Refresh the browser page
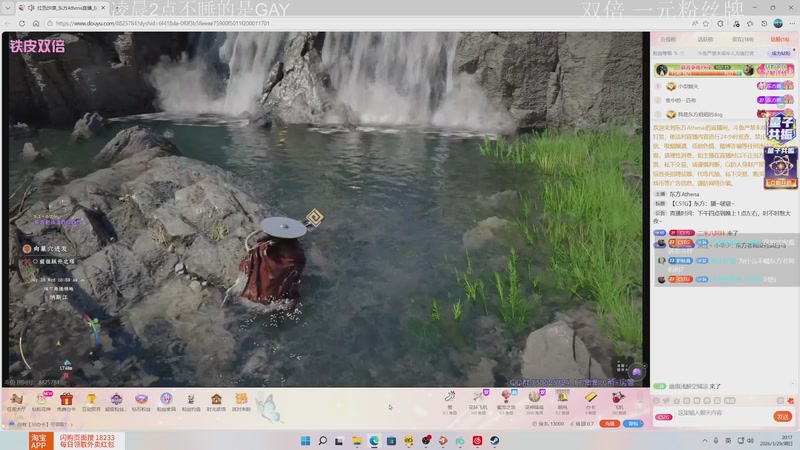Viewport: 800px width, 450px height. (22, 23)
